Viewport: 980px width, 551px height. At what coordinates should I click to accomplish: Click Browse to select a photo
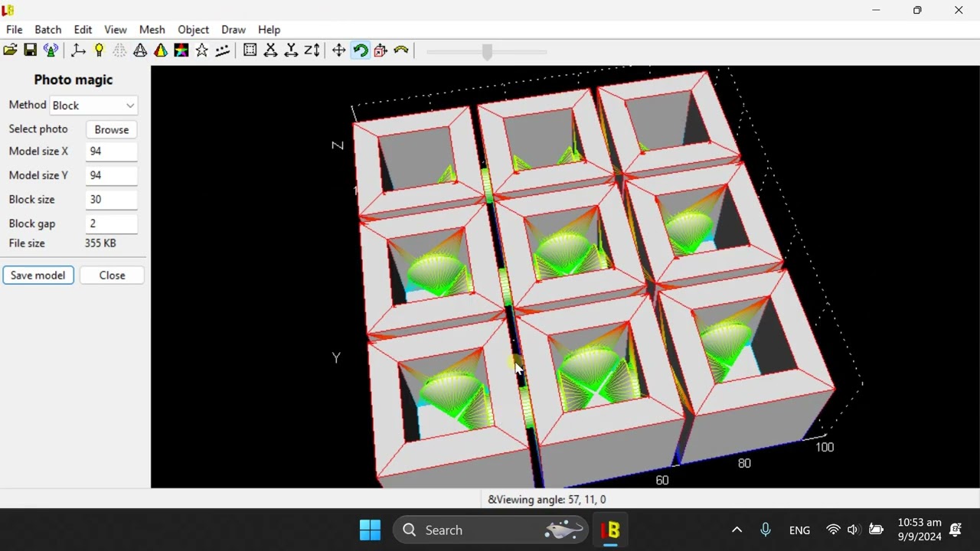[112, 129]
